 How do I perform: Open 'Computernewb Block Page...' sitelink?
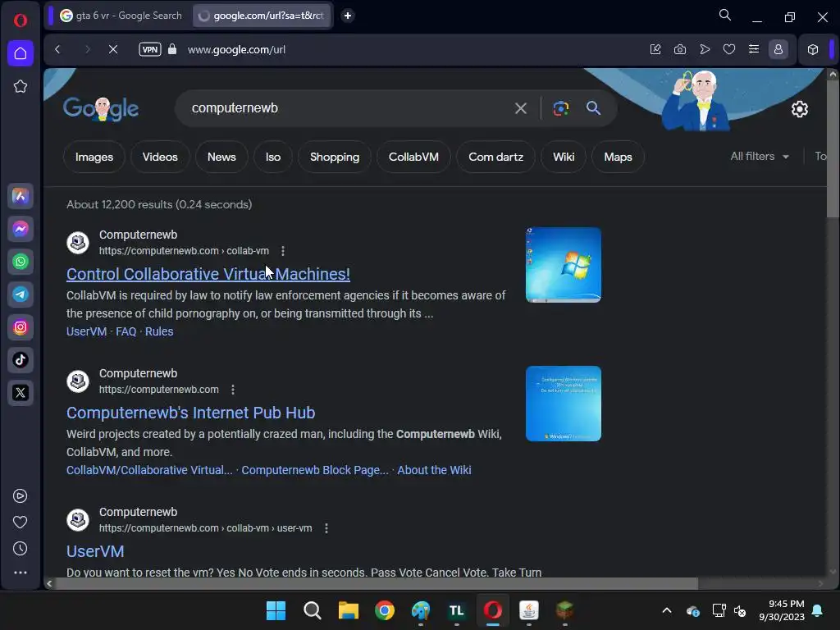click(314, 470)
